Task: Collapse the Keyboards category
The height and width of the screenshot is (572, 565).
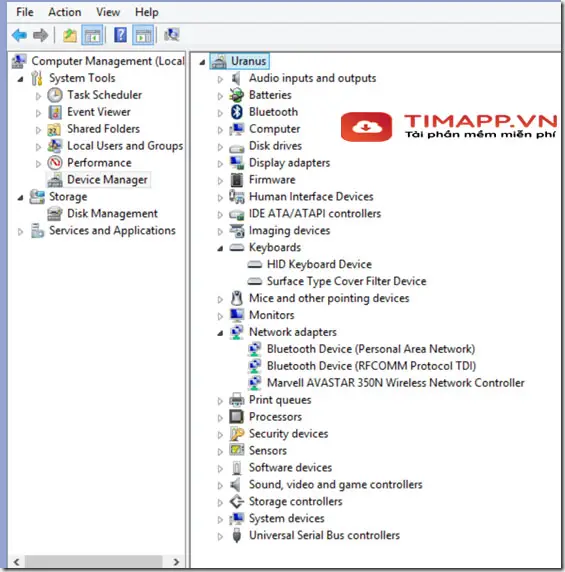Action: (x=220, y=248)
